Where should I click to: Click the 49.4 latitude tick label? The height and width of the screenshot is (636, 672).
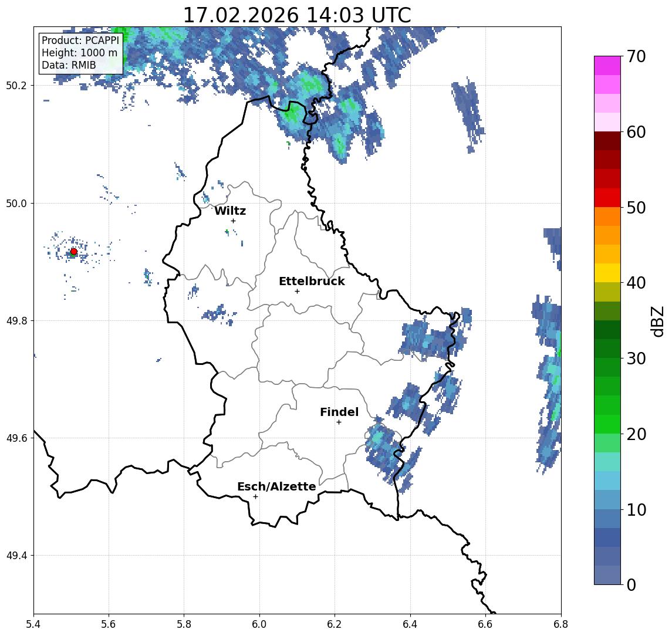pos(16,556)
